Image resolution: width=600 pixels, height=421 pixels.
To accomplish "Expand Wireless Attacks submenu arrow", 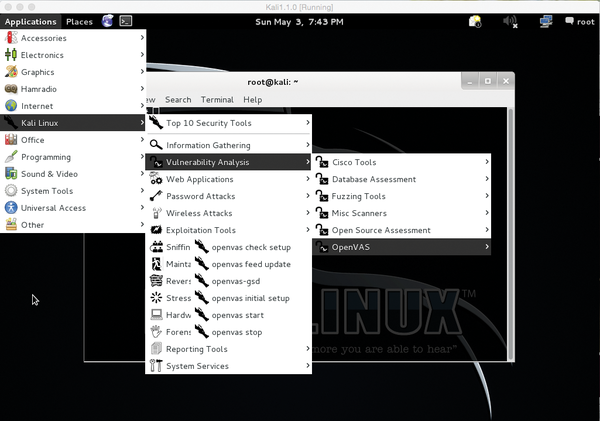I will tap(308, 212).
